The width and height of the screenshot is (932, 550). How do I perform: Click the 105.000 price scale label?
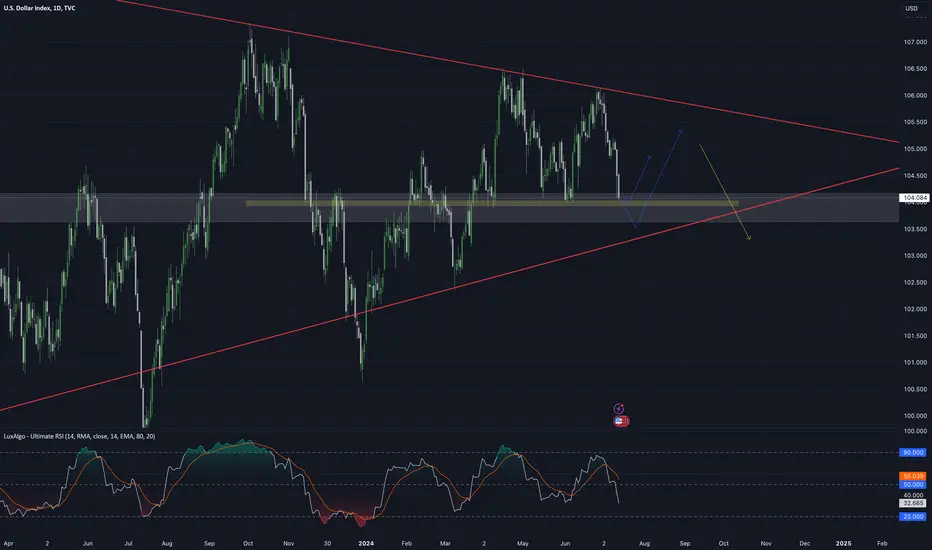[x=915, y=149]
